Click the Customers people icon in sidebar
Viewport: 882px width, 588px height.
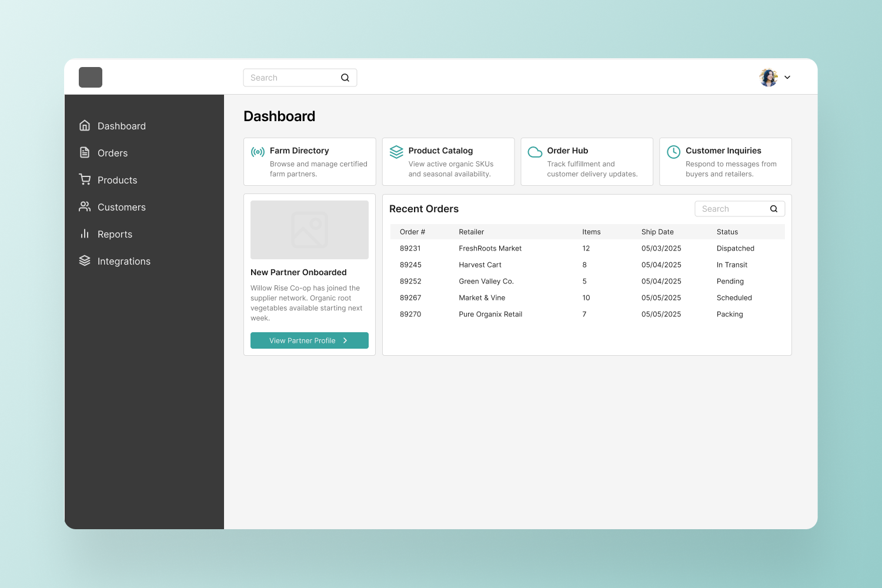[85, 206]
